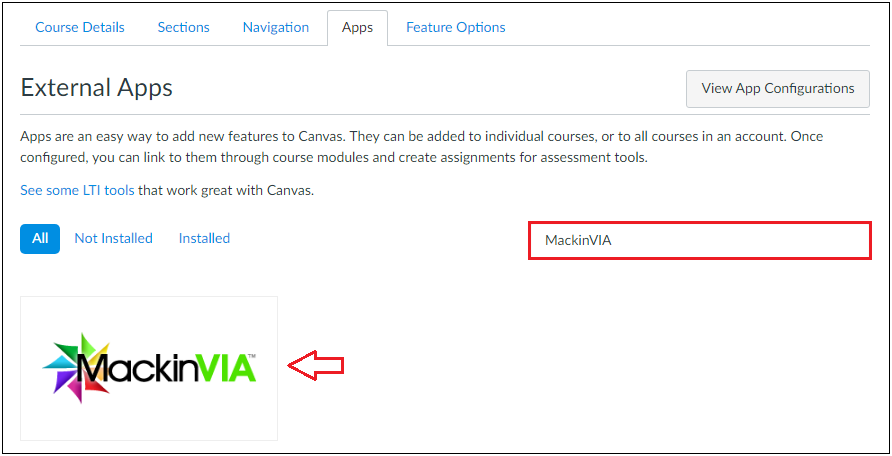Follow the See some LTI tools link
This screenshot has width=892, height=456.
click(x=77, y=190)
